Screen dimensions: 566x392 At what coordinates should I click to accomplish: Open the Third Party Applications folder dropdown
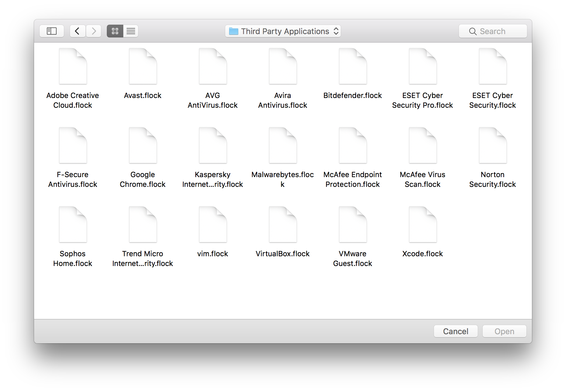[283, 31]
